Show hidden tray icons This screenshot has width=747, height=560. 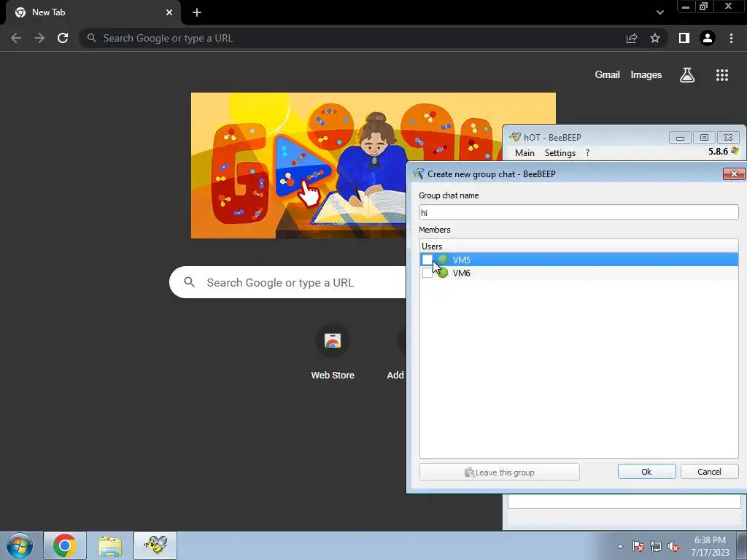620,546
